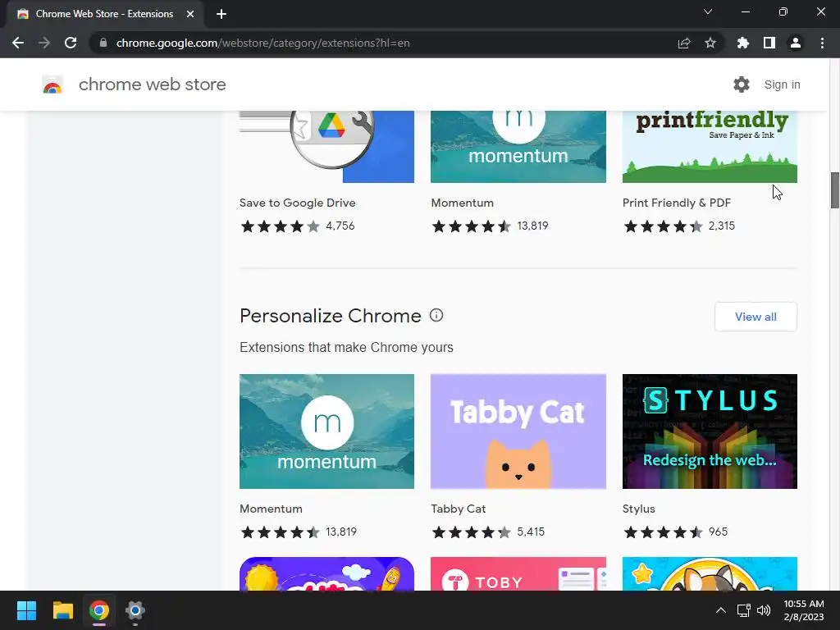Viewport: 840px width, 630px height.
Task: Open the Toby extension thumbnail
Action: 518,573
